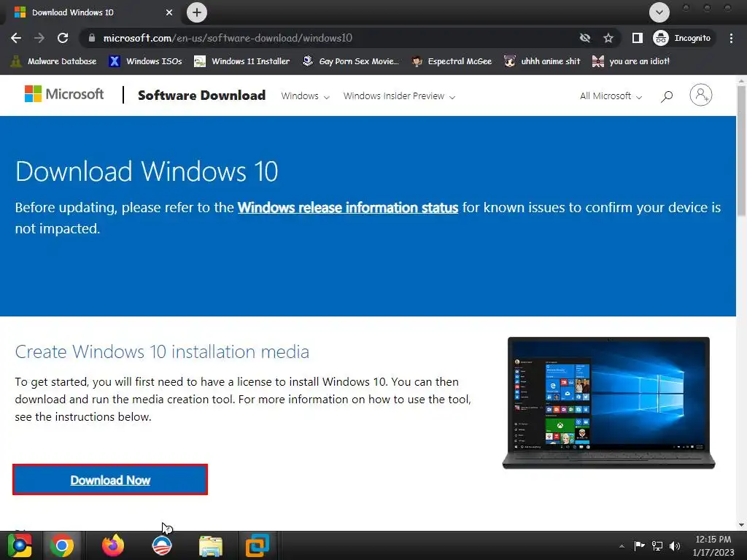Click the Download Now button
The image size is (747, 560).
click(110, 480)
